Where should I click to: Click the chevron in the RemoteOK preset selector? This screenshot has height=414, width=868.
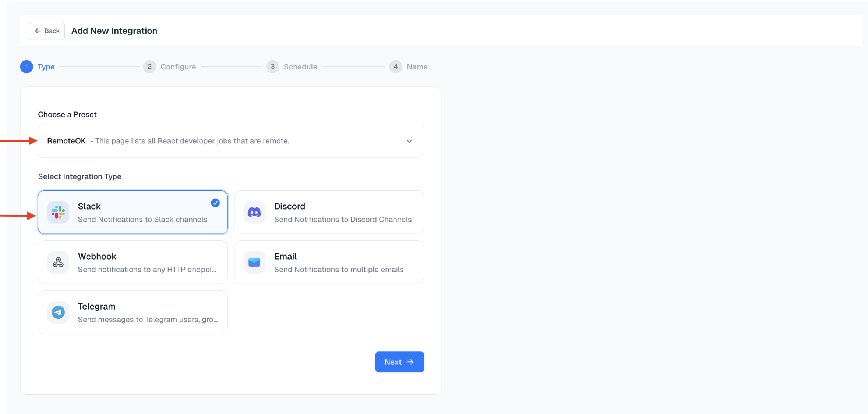pos(409,141)
